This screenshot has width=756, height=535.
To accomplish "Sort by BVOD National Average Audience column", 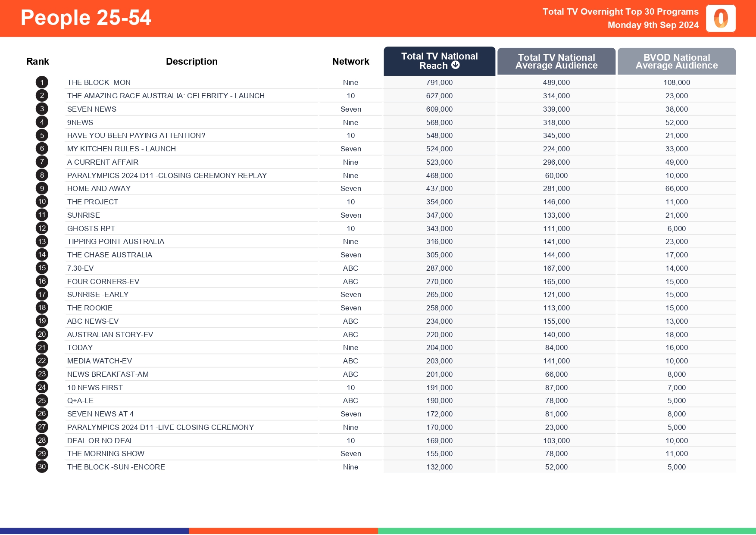I will [676, 61].
